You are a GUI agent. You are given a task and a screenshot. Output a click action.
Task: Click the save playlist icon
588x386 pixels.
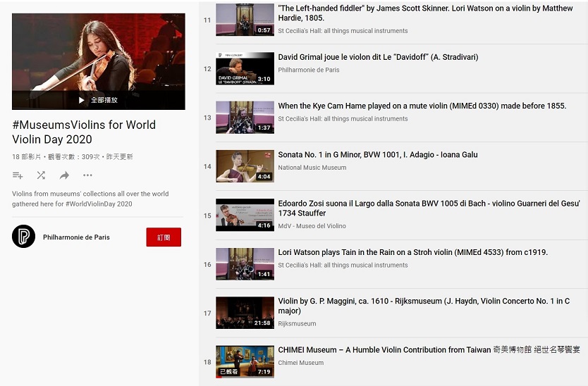(x=18, y=175)
